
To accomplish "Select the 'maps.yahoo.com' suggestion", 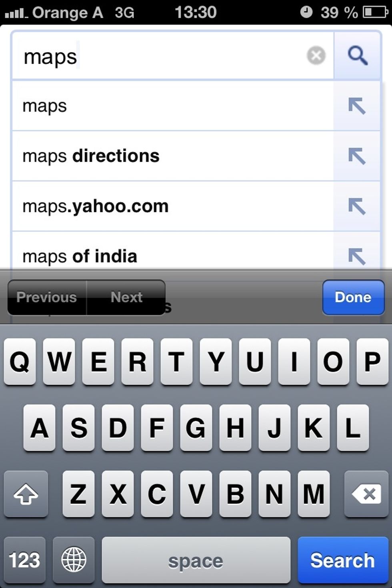I will (173, 206).
